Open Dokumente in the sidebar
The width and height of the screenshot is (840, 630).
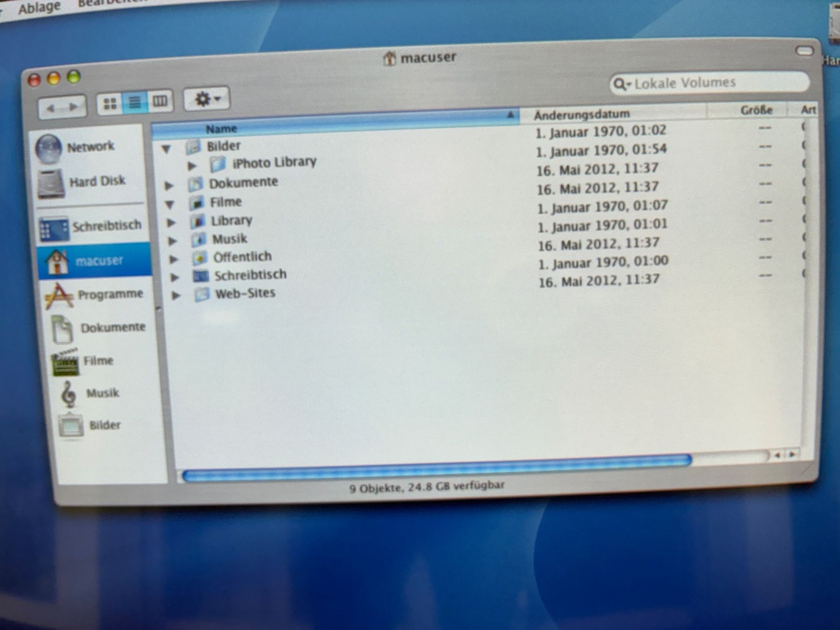point(99,328)
